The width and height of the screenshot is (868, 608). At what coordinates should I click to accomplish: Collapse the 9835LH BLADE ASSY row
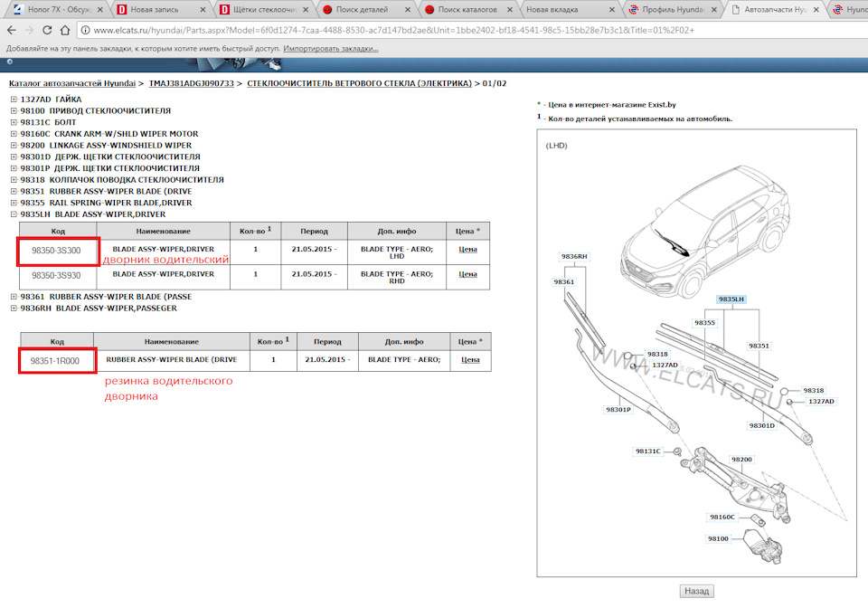(14, 214)
